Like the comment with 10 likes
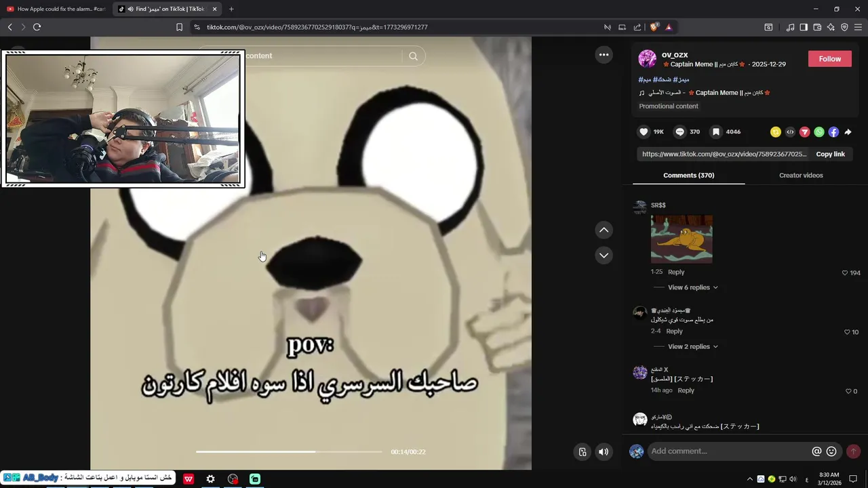 click(847, 332)
